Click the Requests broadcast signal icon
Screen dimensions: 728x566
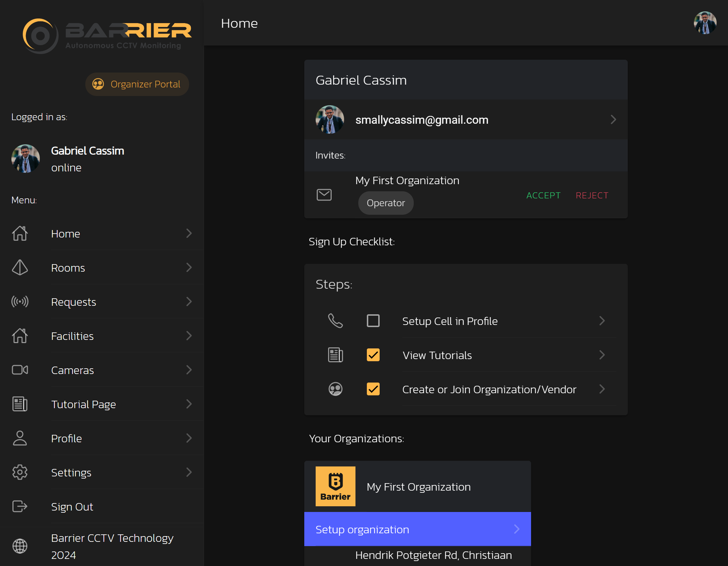[20, 301]
